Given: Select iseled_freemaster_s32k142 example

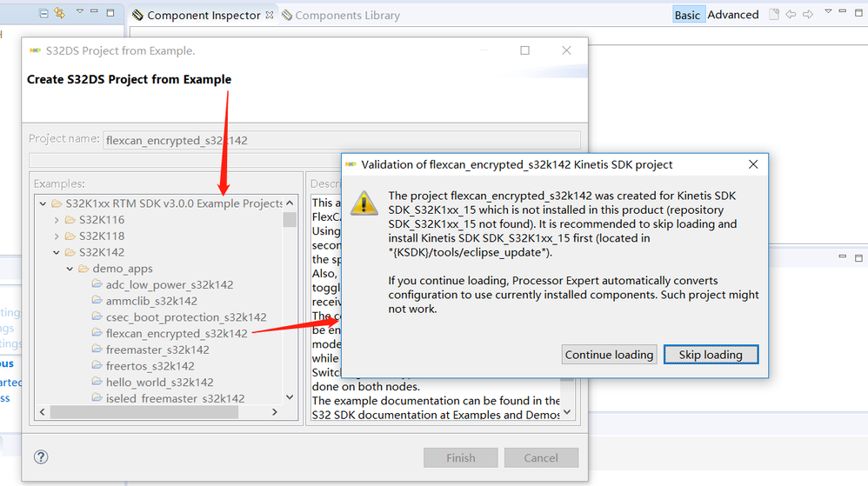Looking at the screenshot, I should tap(175, 398).
